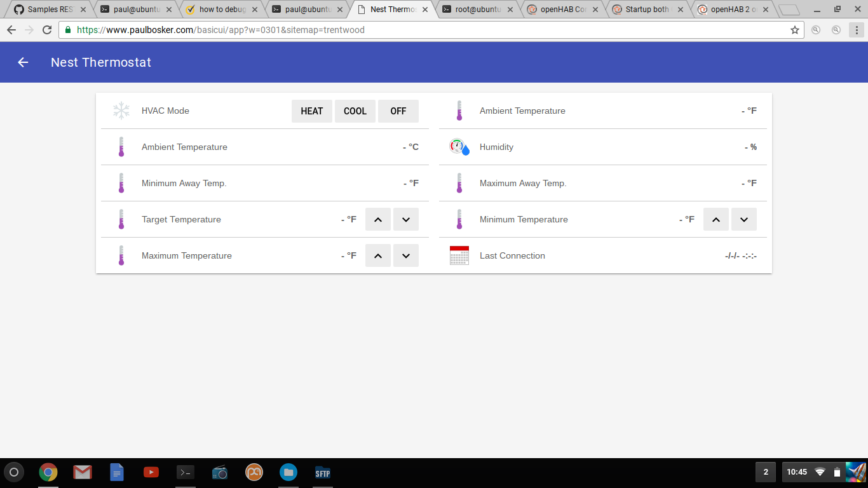Set HVAC mode to HEAT
The image size is (868, 488).
[311, 111]
